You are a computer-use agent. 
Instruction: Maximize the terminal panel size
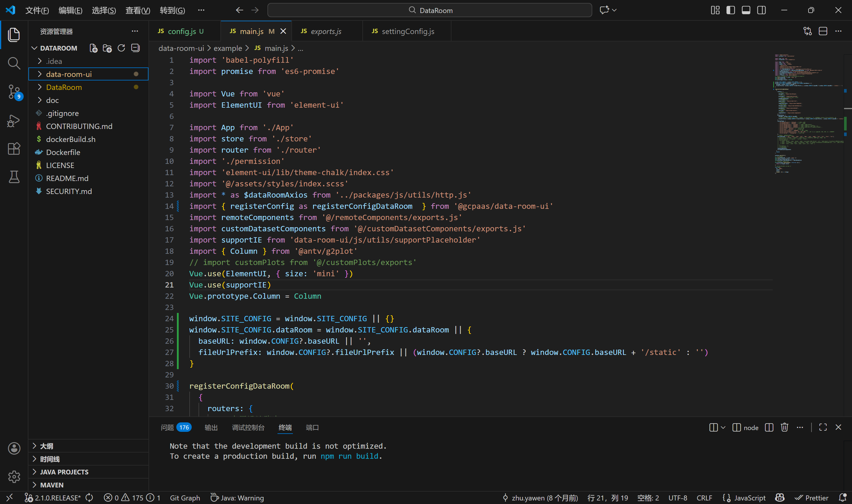(x=823, y=427)
